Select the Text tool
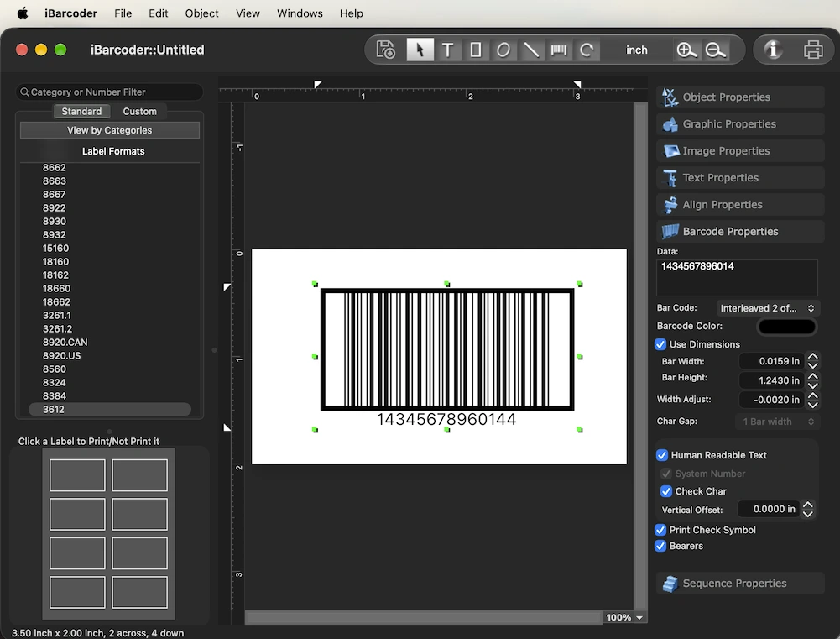Viewport: 840px width, 639px height. 448,50
